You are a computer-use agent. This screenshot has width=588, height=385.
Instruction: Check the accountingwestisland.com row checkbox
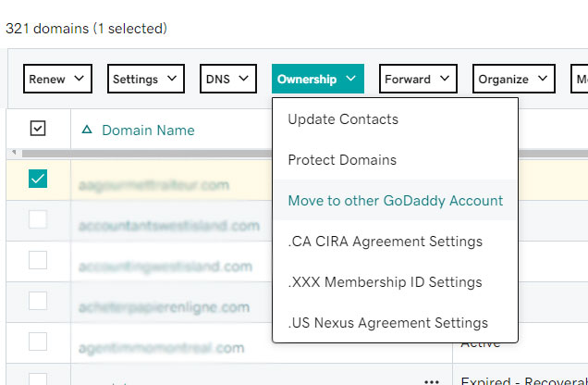pyautogui.click(x=38, y=260)
